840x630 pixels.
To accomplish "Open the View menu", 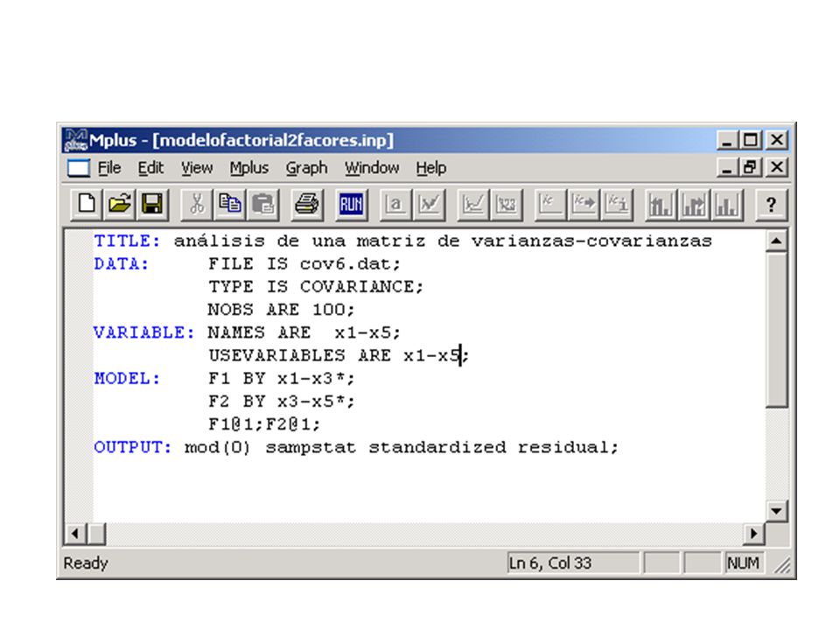I will (x=197, y=168).
